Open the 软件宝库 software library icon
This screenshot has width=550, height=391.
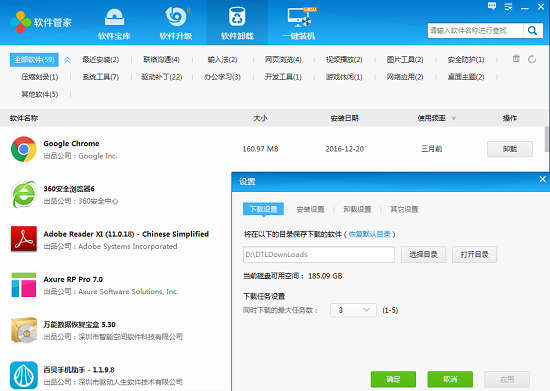114,17
